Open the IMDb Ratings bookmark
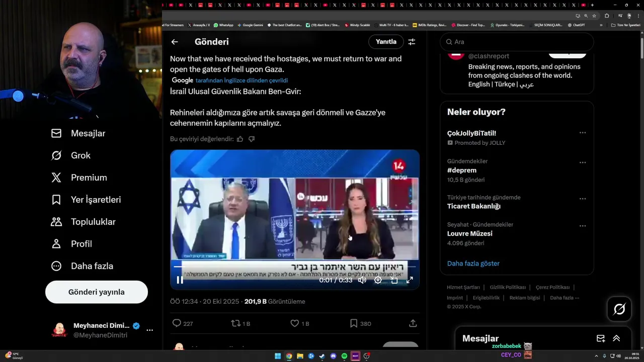Viewport: 644px width, 362px height. [x=429, y=25]
